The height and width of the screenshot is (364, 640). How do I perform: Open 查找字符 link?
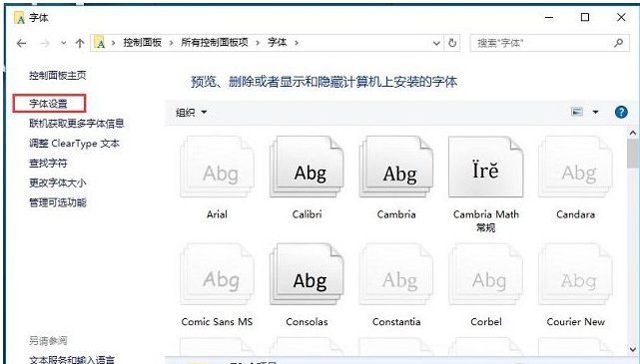coord(48,163)
